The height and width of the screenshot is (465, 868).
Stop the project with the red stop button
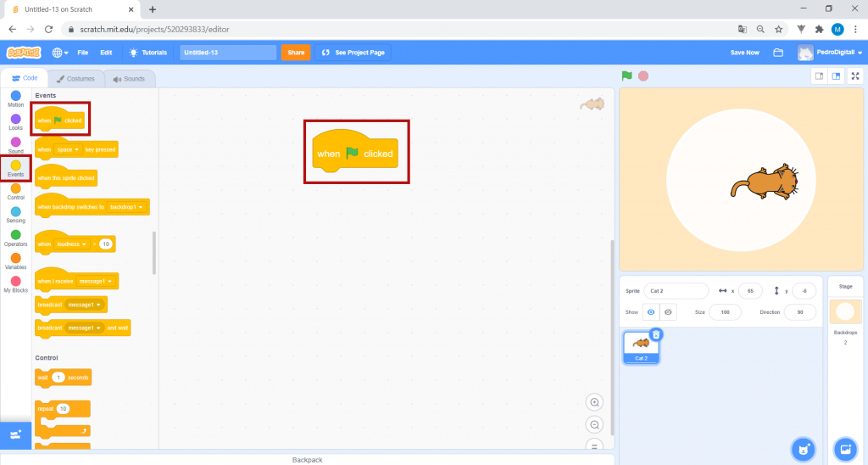[x=643, y=76]
